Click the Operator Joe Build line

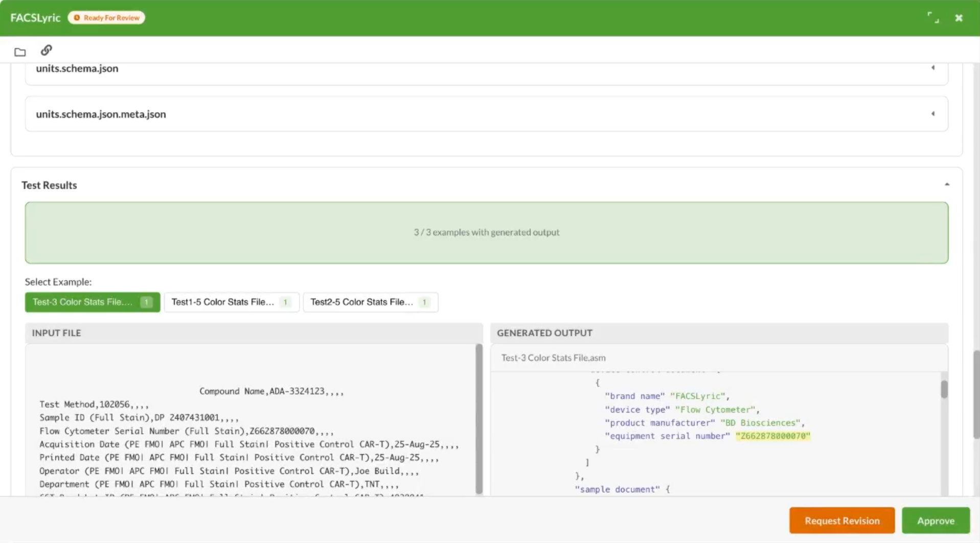[229, 471]
